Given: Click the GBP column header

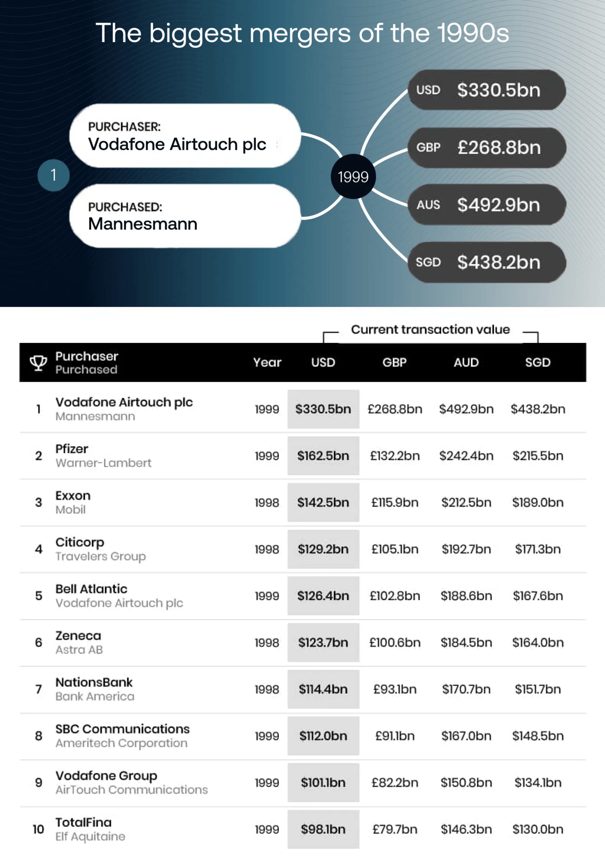Looking at the screenshot, I should (x=394, y=362).
